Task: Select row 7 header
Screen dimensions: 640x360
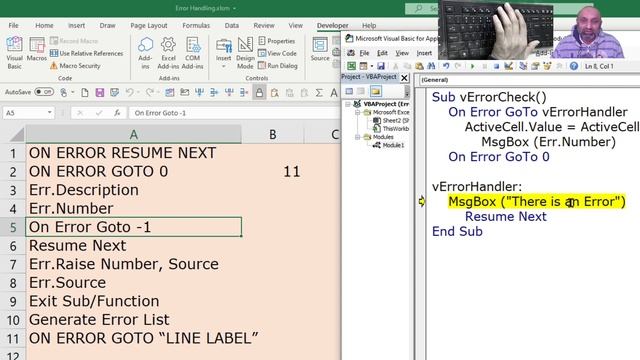Action: [13, 264]
